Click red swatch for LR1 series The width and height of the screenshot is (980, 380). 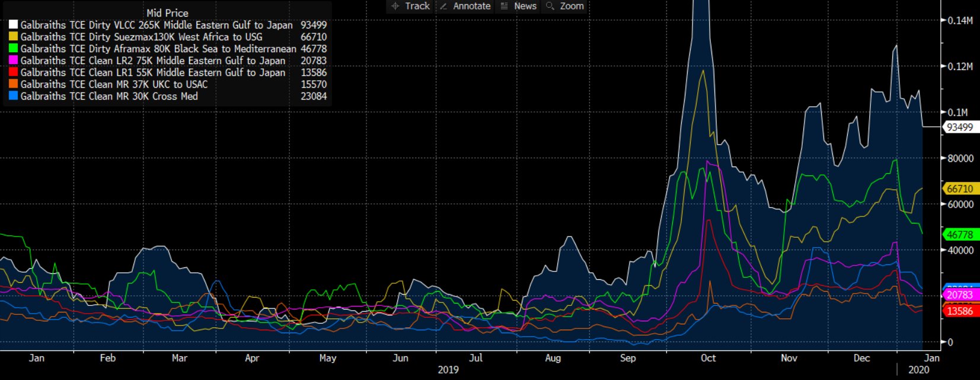coord(13,72)
